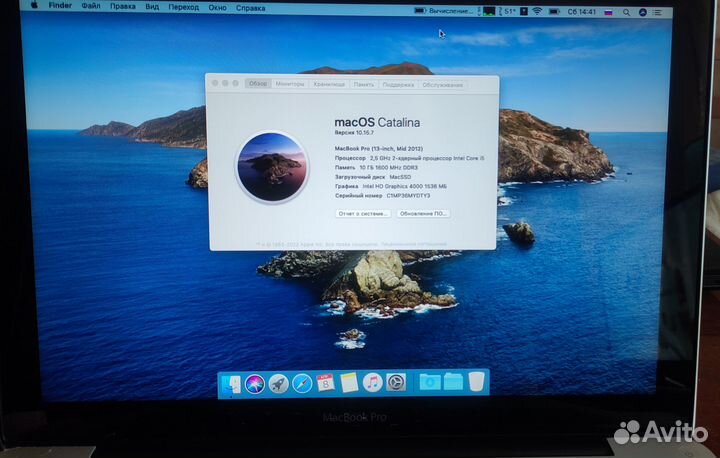This screenshot has height=458, width=720.
Task: Click the Сб 14:41 clock
Action: (x=581, y=12)
